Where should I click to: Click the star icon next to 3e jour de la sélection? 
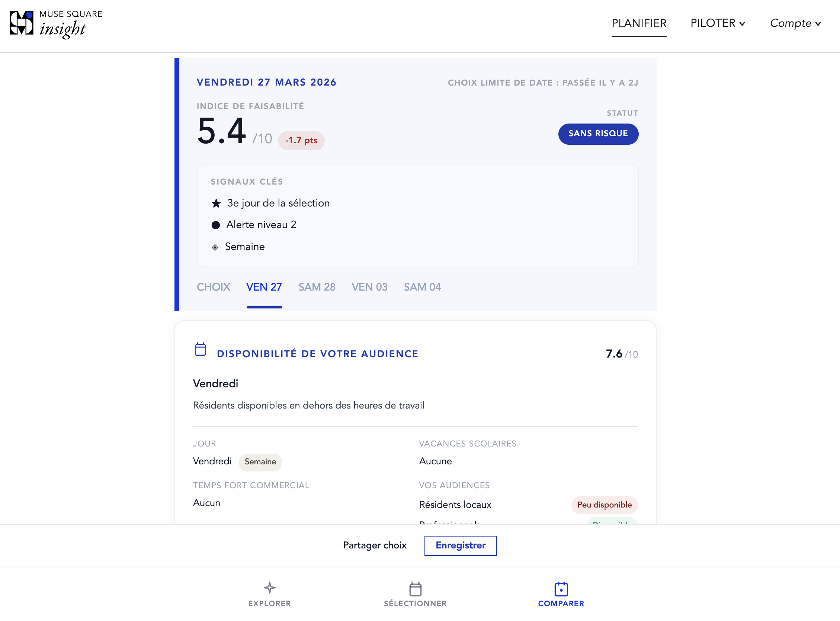coord(216,203)
